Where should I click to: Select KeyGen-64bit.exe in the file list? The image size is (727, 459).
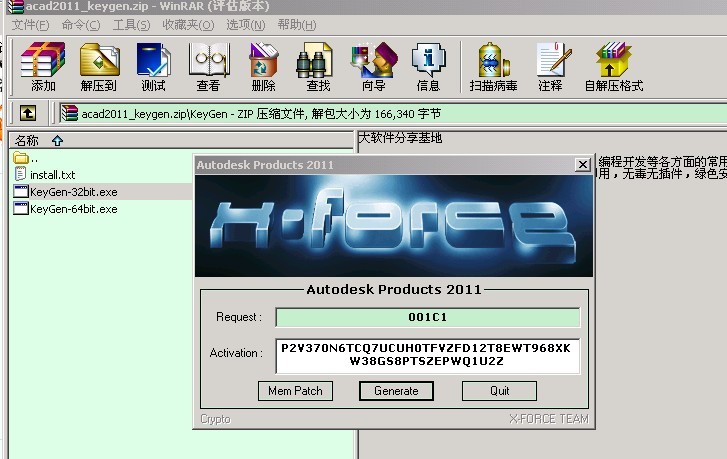pyautogui.click(x=73, y=209)
